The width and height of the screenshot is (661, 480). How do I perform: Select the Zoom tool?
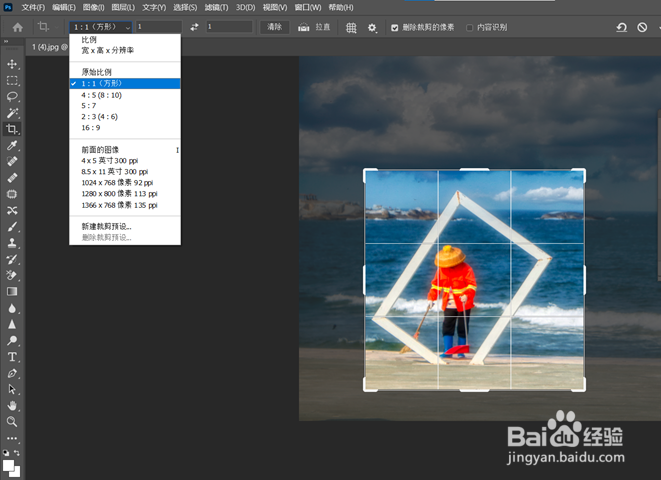(x=12, y=422)
